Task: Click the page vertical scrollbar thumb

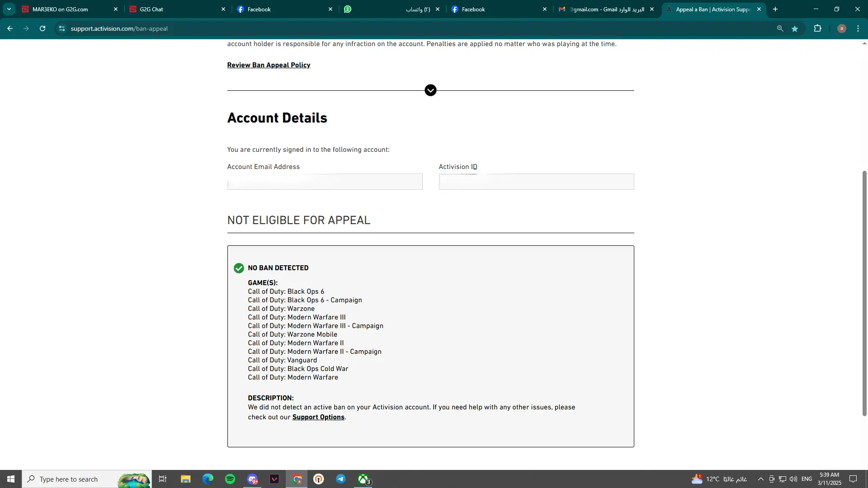Action: (x=864, y=294)
